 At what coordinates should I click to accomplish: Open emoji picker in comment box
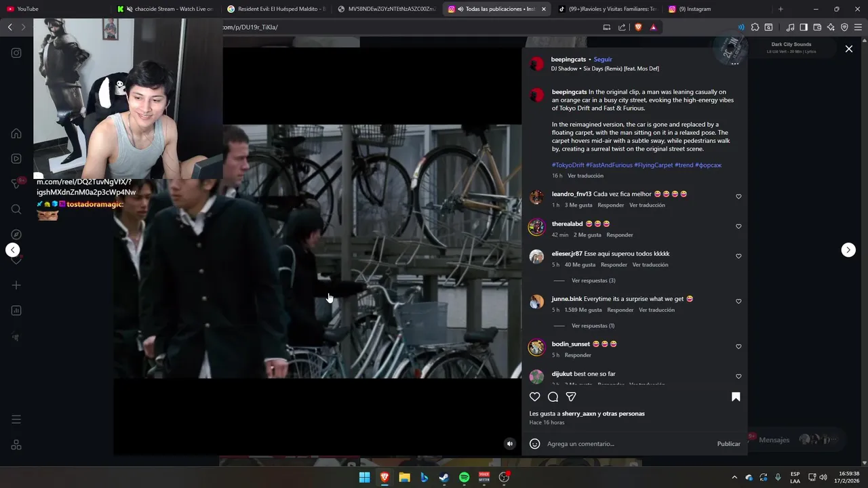click(534, 444)
